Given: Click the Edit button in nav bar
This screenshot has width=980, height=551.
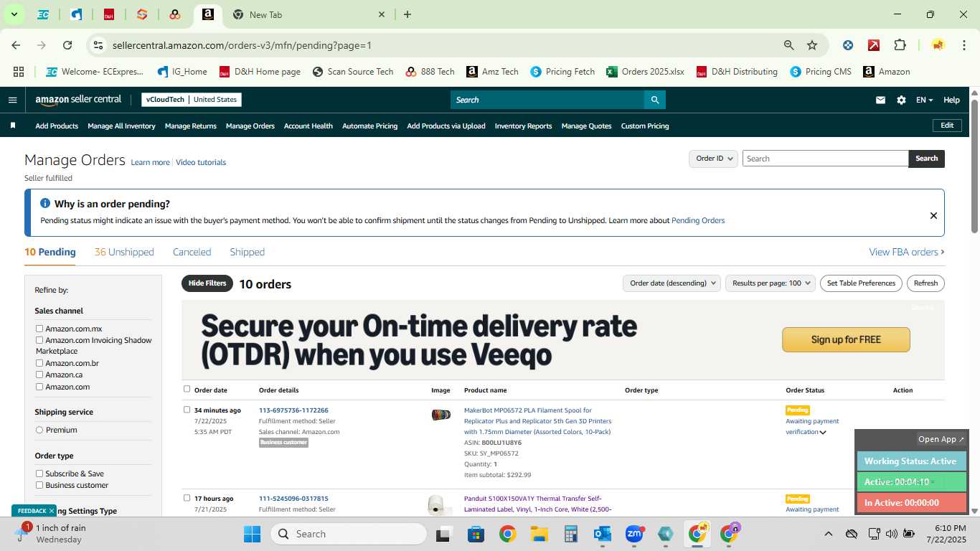Looking at the screenshot, I should (x=947, y=126).
